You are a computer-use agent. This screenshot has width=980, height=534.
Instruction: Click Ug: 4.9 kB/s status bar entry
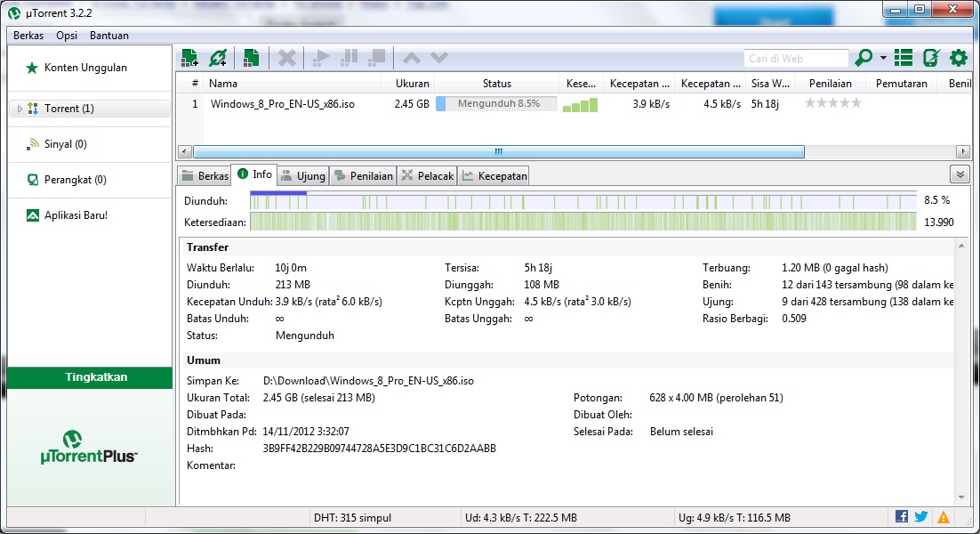(x=735, y=518)
